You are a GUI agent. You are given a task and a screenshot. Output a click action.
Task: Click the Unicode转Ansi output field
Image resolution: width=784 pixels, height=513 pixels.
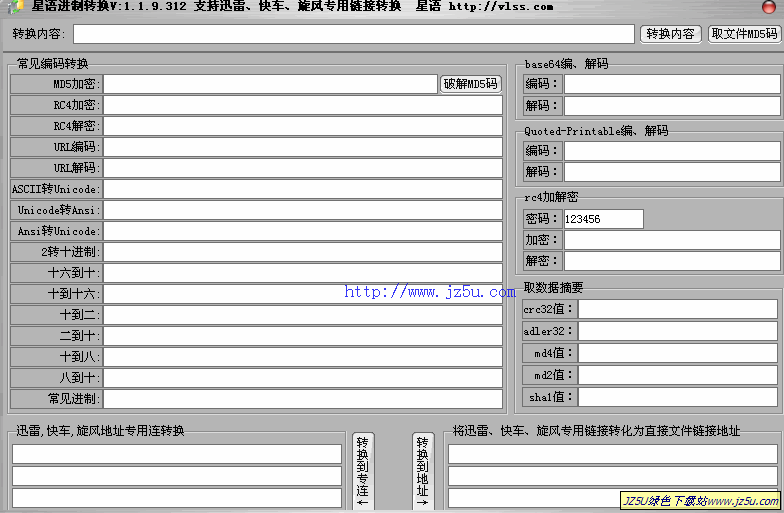[303, 210]
